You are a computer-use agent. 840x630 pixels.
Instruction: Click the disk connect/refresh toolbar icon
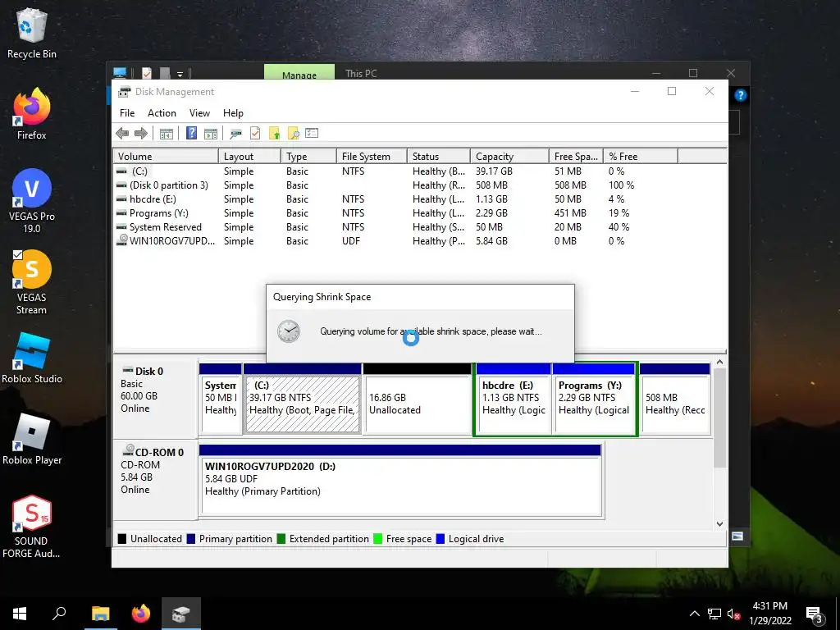[x=235, y=134]
